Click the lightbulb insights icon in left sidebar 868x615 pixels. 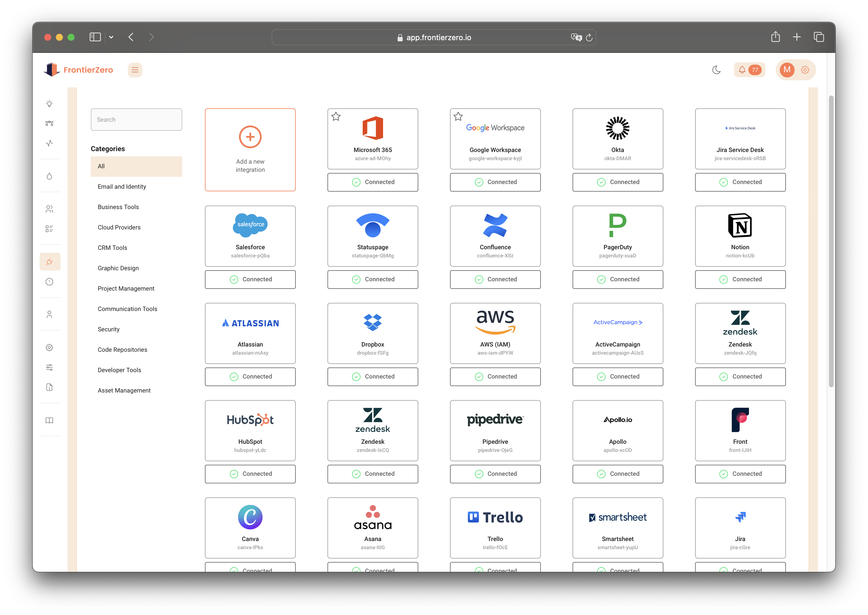click(49, 104)
